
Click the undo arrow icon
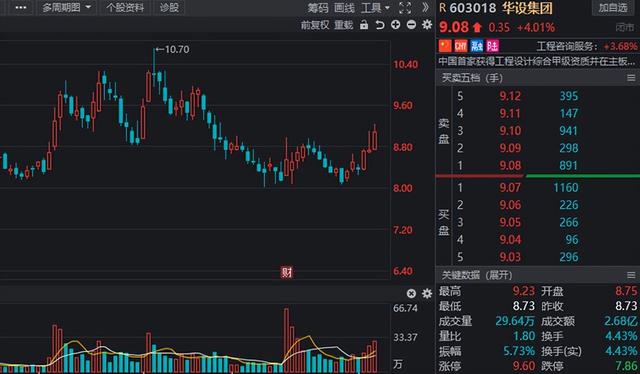point(380,25)
